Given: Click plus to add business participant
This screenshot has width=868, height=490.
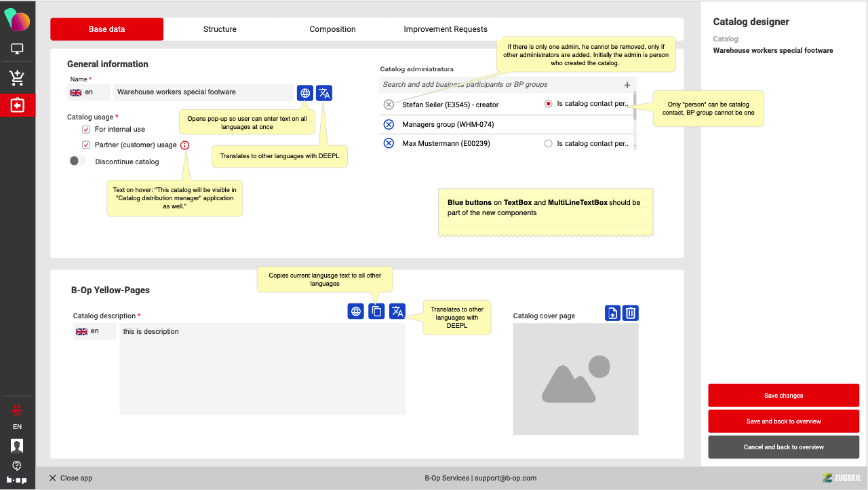Looking at the screenshot, I should (x=627, y=85).
